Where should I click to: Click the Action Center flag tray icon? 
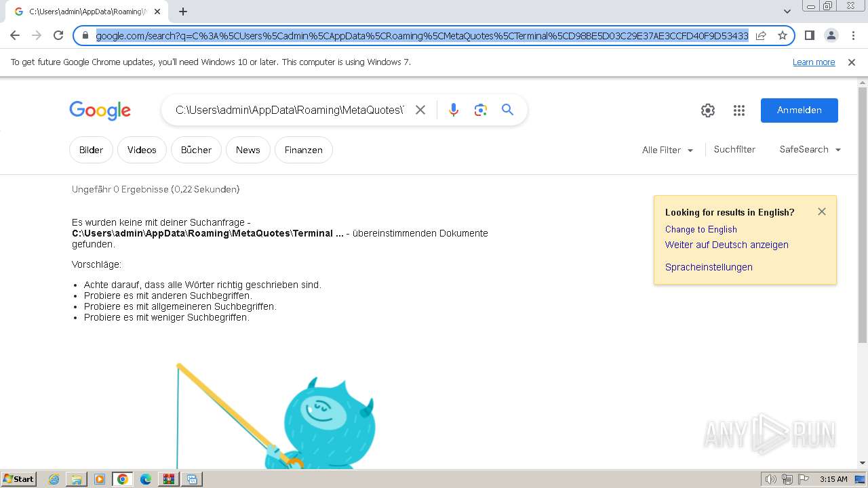click(804, 479)
